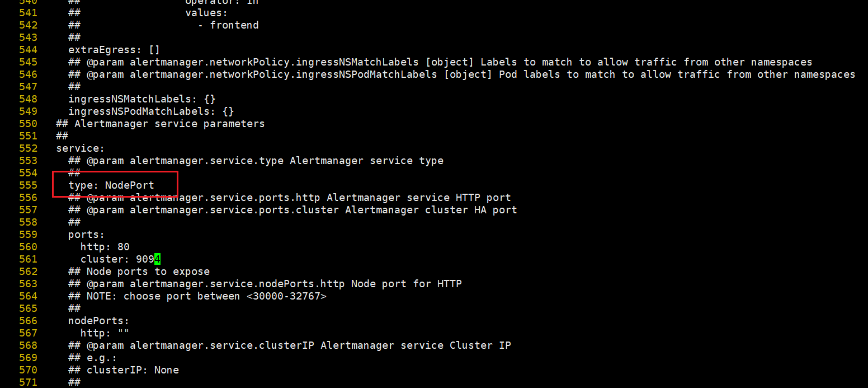Click line number 561 in the gutter

[28, 259]
